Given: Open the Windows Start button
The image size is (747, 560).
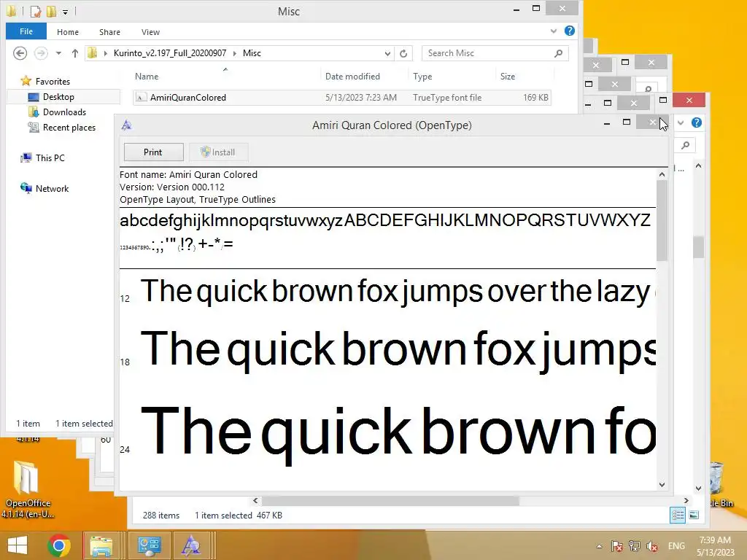Looking at the screenshot, I should click(x=18, y=545).
